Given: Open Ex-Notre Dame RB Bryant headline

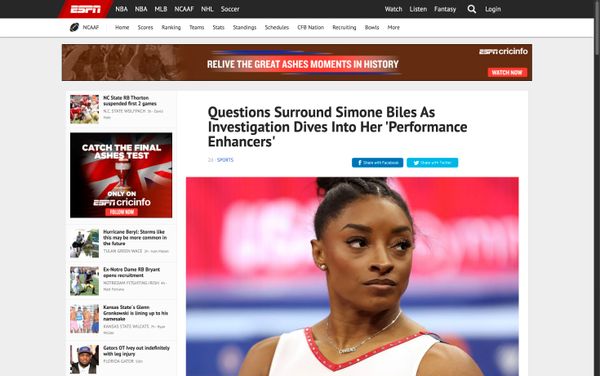Looking at the screenshot, I should click(131, 272).
